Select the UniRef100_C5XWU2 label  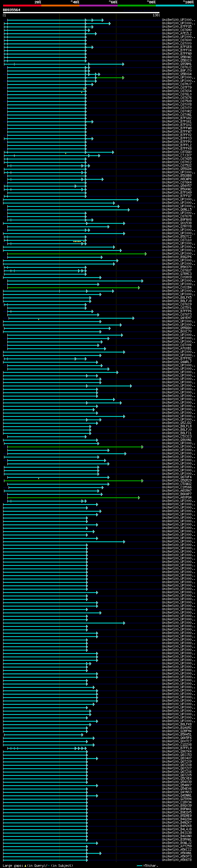177,484
